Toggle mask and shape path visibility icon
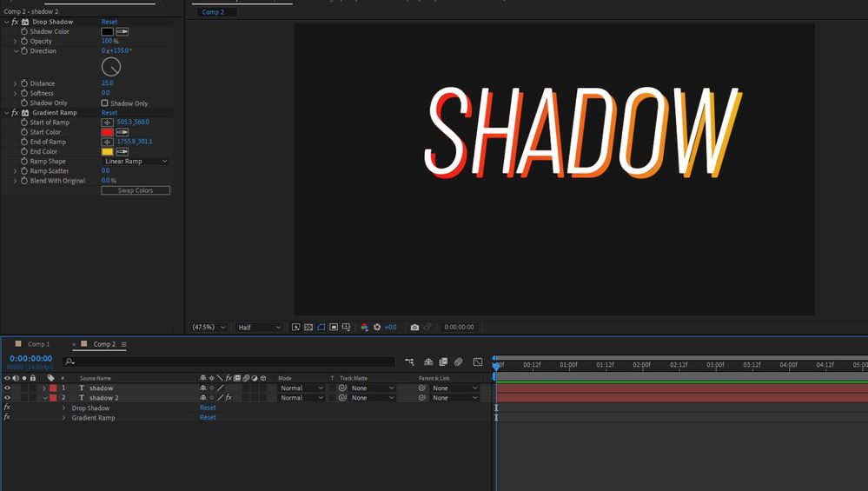Viewport: 868px width, 491px height. (x=321, y=327)
